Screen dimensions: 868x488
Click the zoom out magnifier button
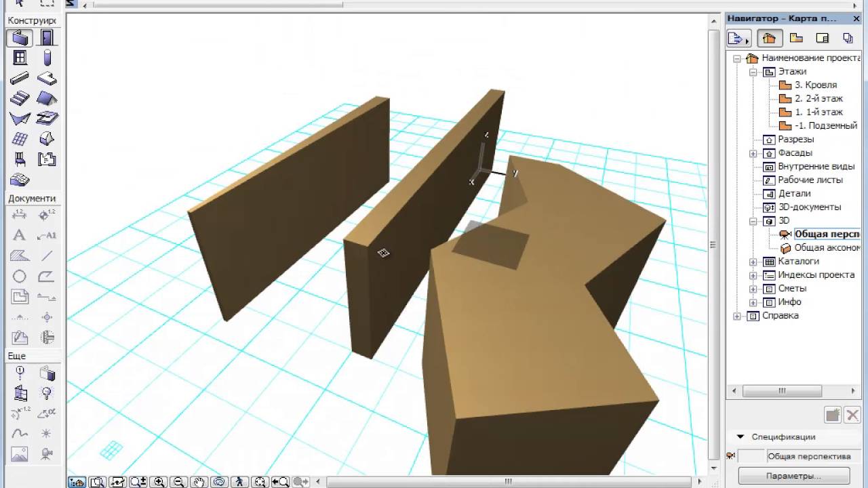point(179,482)
